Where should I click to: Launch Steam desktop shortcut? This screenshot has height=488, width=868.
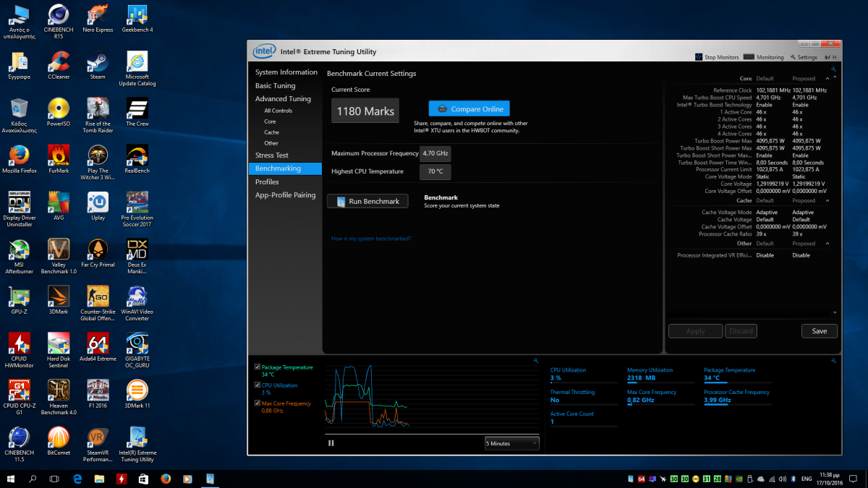tap(98, 65)
